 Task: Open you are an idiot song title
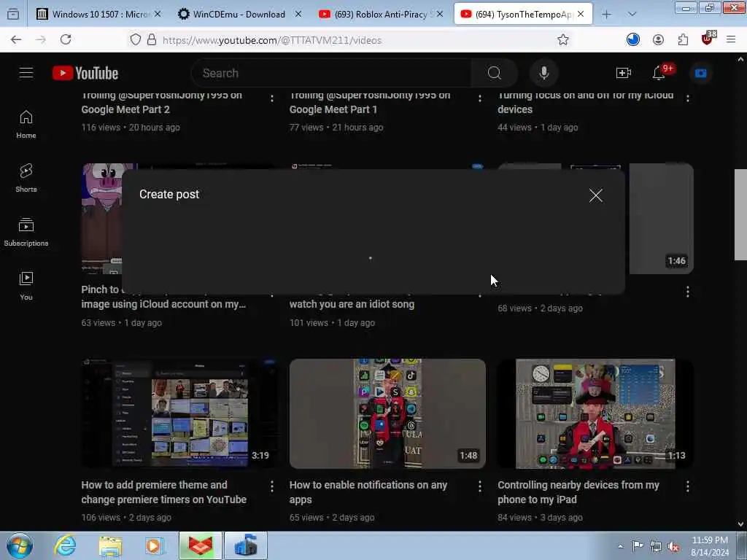tap(352, 304)
